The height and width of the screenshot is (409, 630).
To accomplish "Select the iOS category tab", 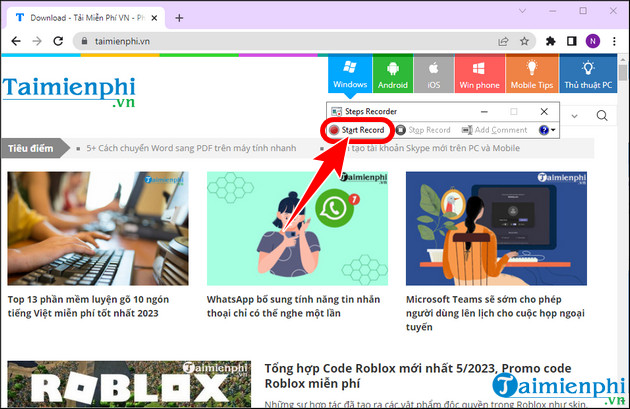I will tap(434, 74).
